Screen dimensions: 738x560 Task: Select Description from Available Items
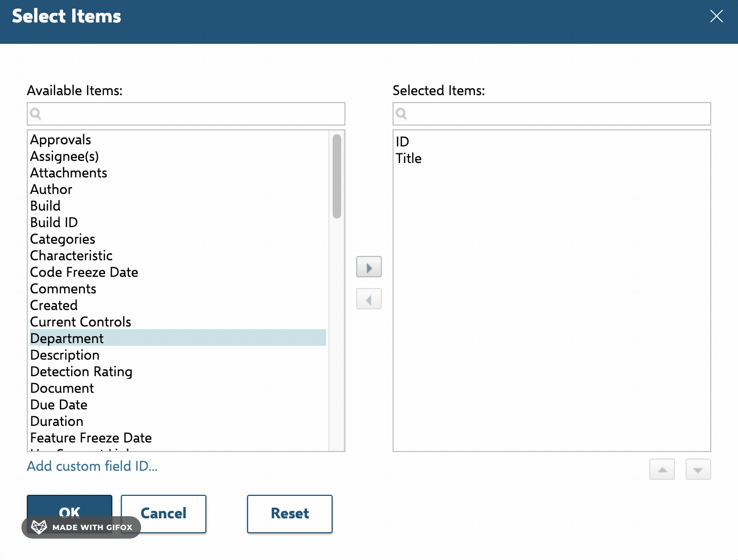click(178, 355)
